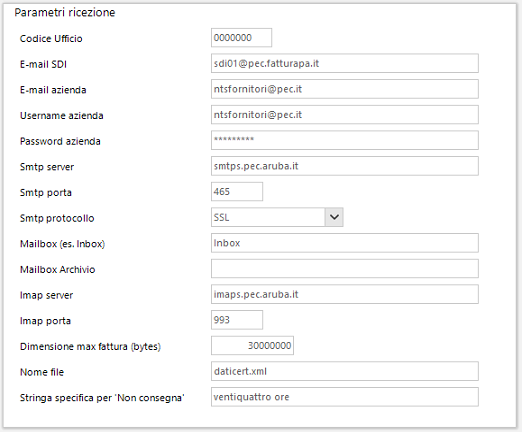Image resolution: width=522 pixels, height=432 pixels.
Task: Click the Imap server field
Action: coord(345,294)
